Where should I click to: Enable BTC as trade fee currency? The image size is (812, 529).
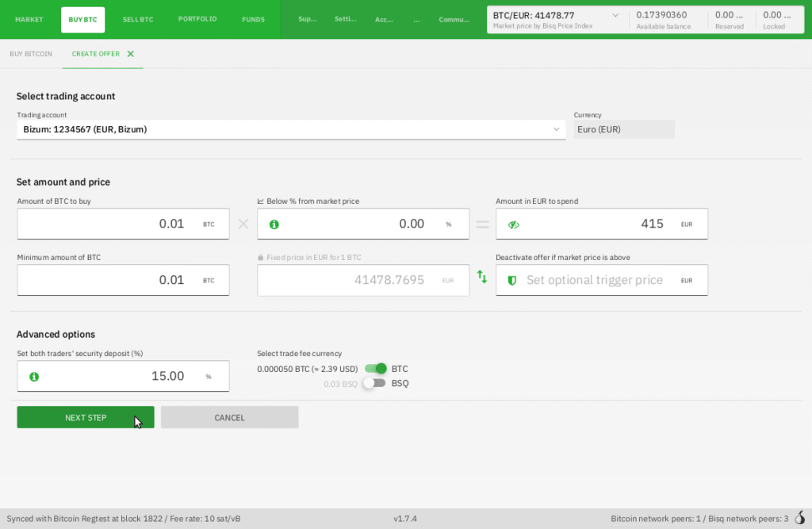(375, 368)
